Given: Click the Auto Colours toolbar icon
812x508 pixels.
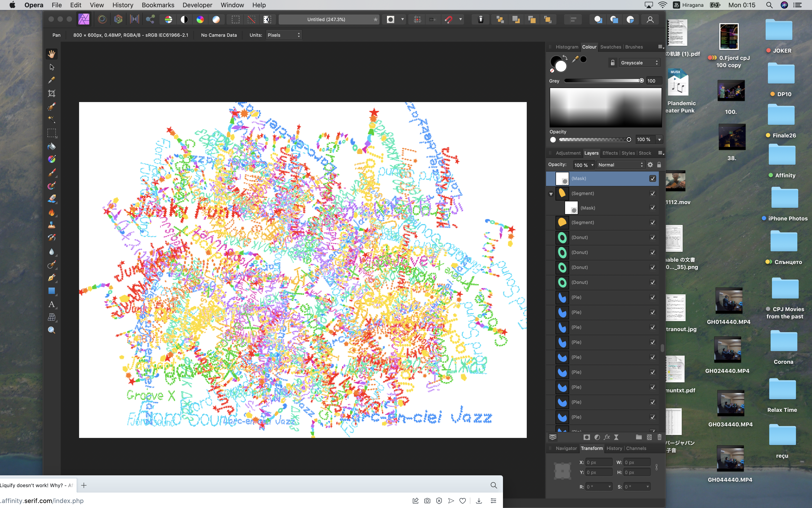Looking at the screenshot, I should coord(200,20).
